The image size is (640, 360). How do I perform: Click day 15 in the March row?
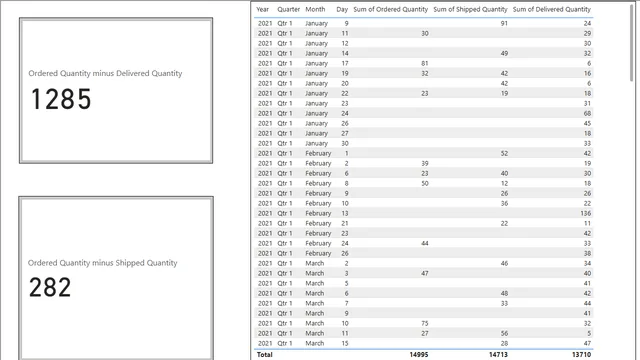pyautogui.click(x=345, y=343)
